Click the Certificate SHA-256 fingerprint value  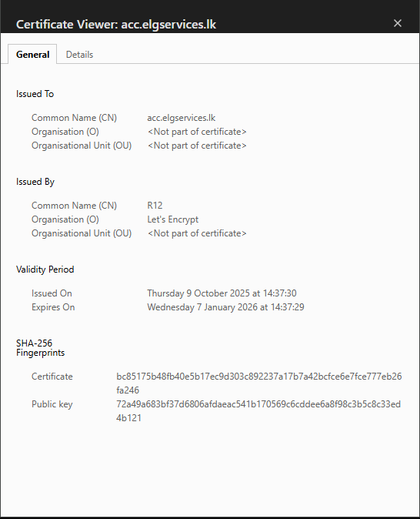259,383
